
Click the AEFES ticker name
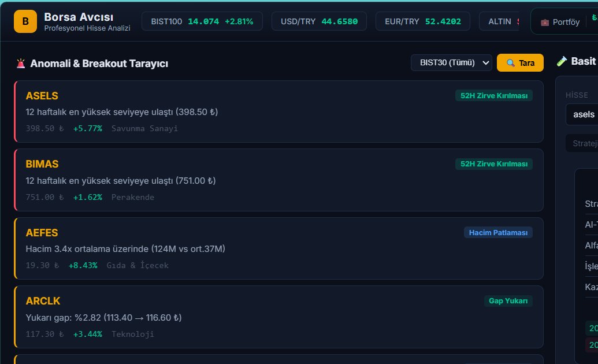[x=42, y=233]
